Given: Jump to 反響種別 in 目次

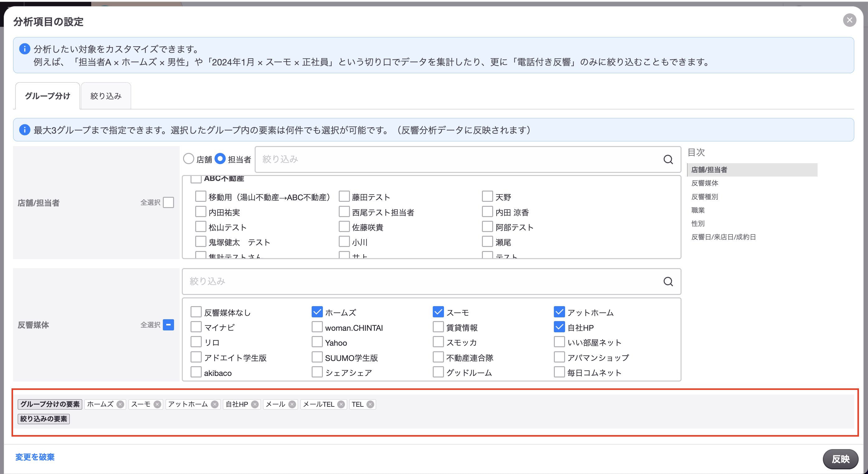Looking at the screenshot, I should (705, 197).
